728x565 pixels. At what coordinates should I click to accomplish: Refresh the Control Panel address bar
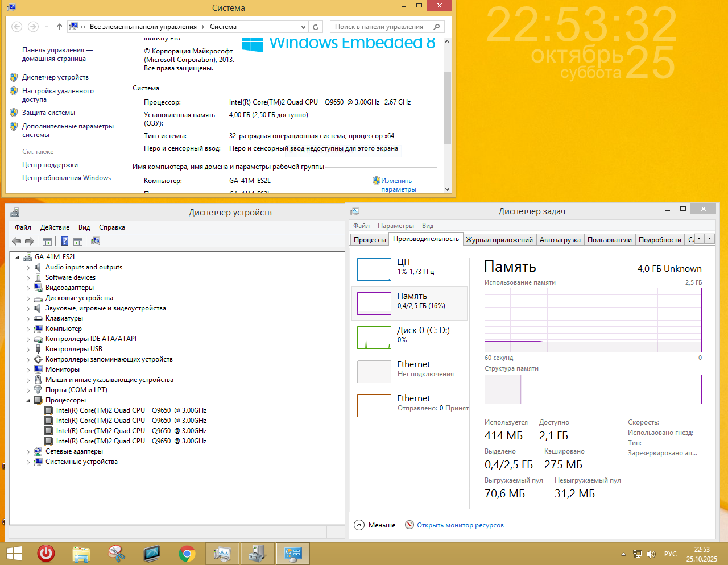click(x=316, y=27)
